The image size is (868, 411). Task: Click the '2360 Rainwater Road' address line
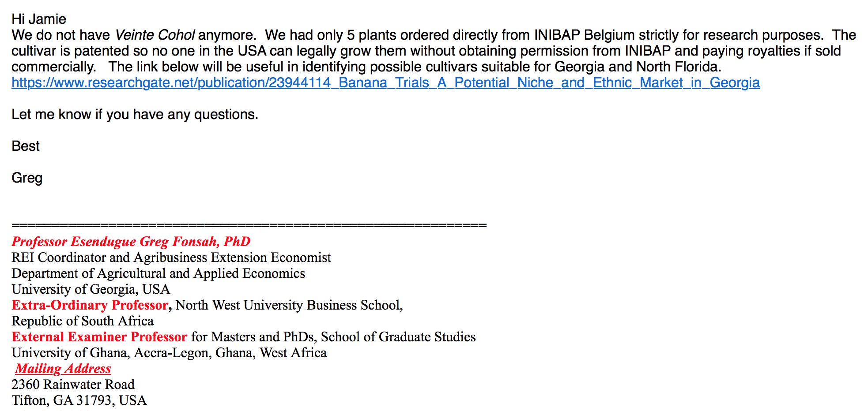tap(73, 385)
